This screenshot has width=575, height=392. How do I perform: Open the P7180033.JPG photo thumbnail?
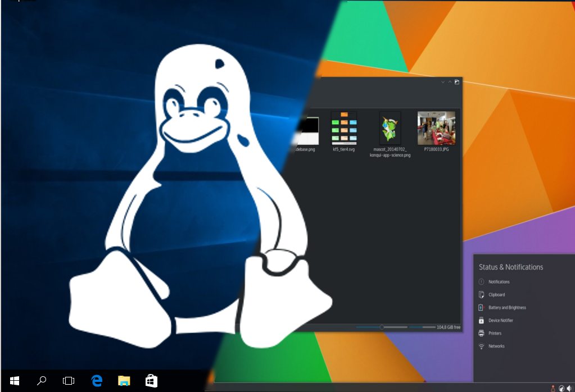point(436,129)
